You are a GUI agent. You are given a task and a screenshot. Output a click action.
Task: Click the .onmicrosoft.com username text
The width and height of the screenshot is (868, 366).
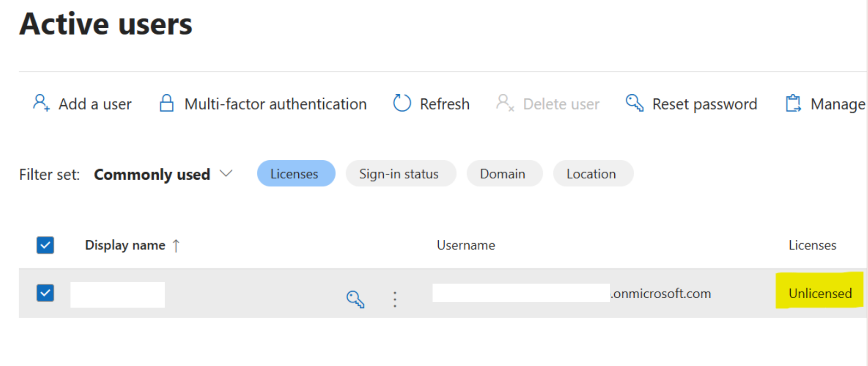coord(661,294)
